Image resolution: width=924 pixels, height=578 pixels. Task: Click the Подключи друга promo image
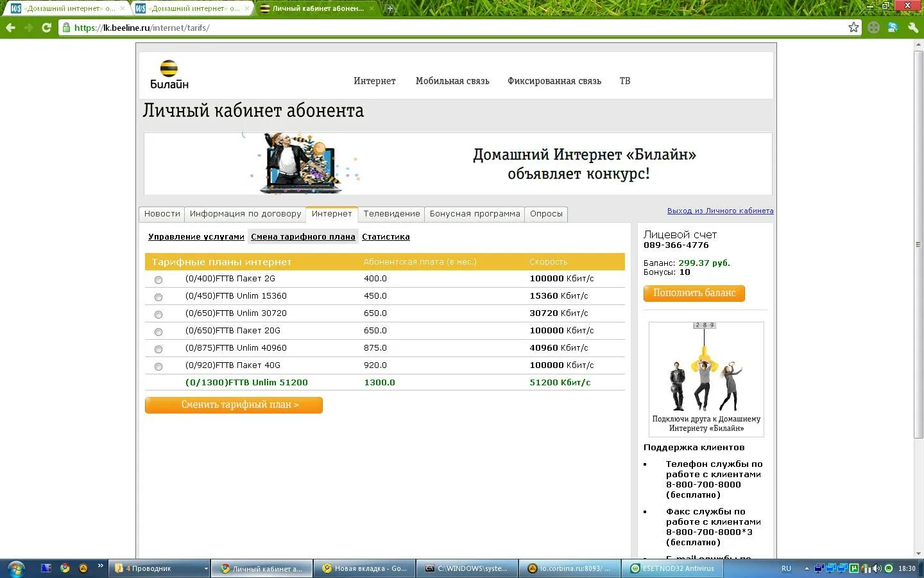[x=706, y=379]
